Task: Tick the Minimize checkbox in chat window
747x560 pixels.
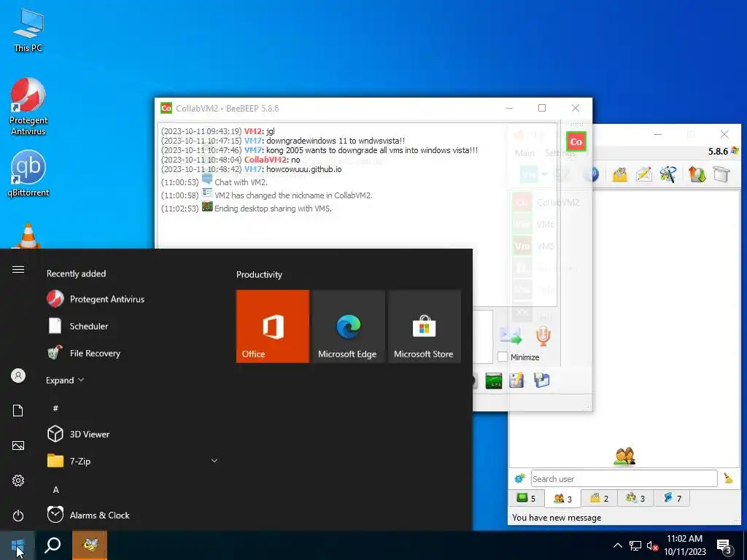Action: tap(503, 357)
